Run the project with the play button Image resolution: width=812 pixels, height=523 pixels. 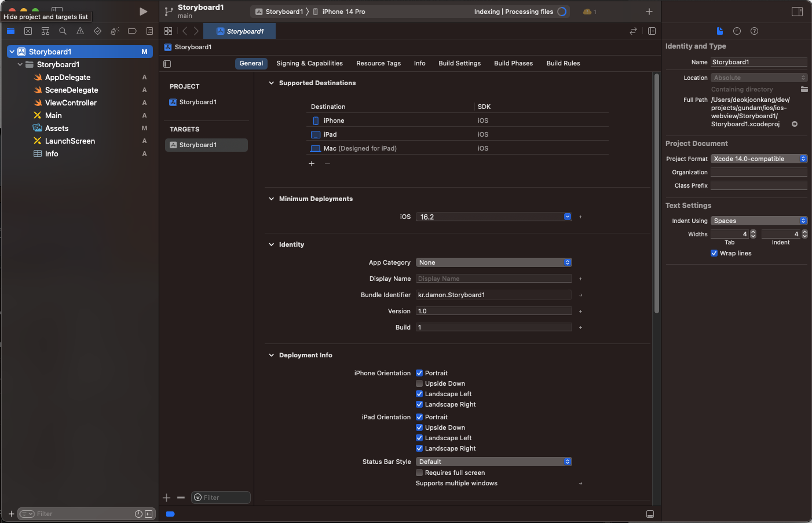coord(143,12)
